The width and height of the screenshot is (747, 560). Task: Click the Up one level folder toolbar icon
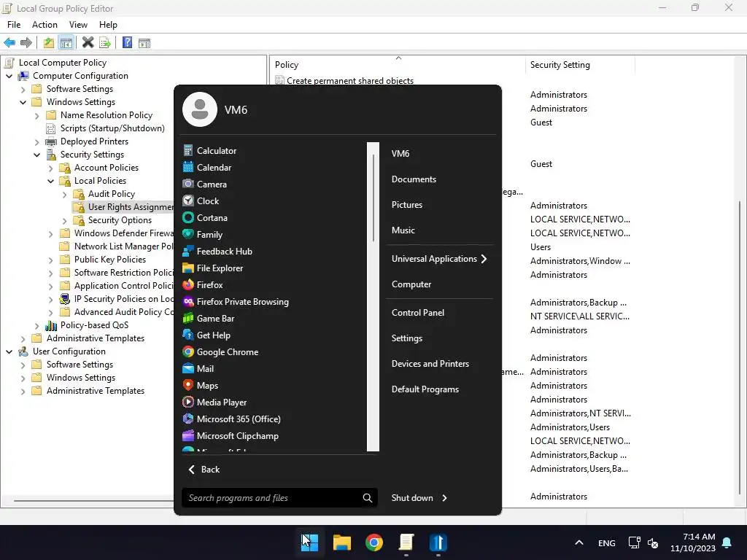(48, 43)
